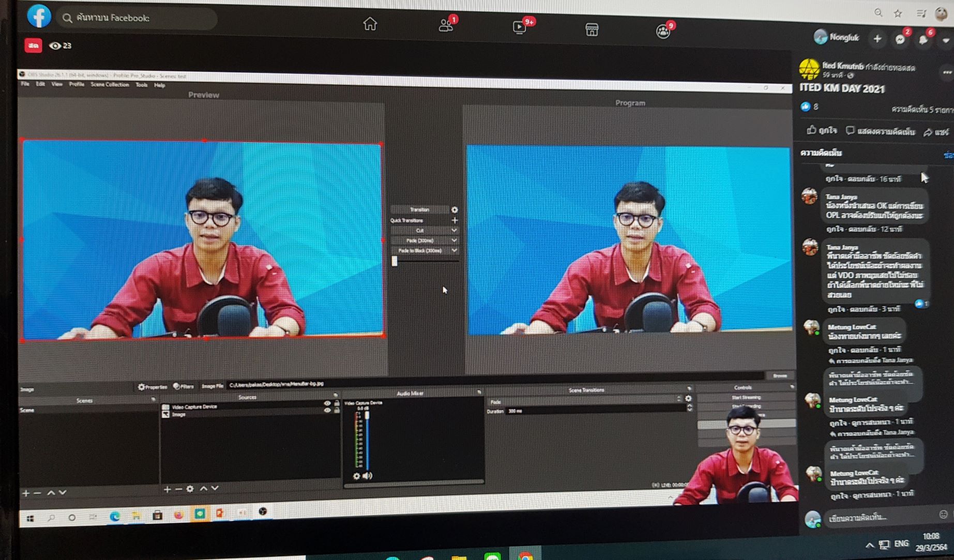954x560 pixels.
Task: Click the Image File path field
Action: click(495, 380)
